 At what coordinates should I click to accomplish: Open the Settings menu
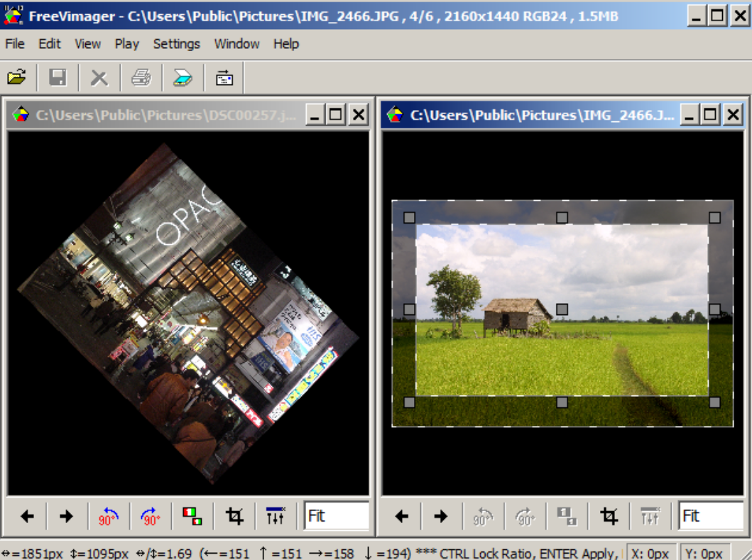click(x=176, y=44)
